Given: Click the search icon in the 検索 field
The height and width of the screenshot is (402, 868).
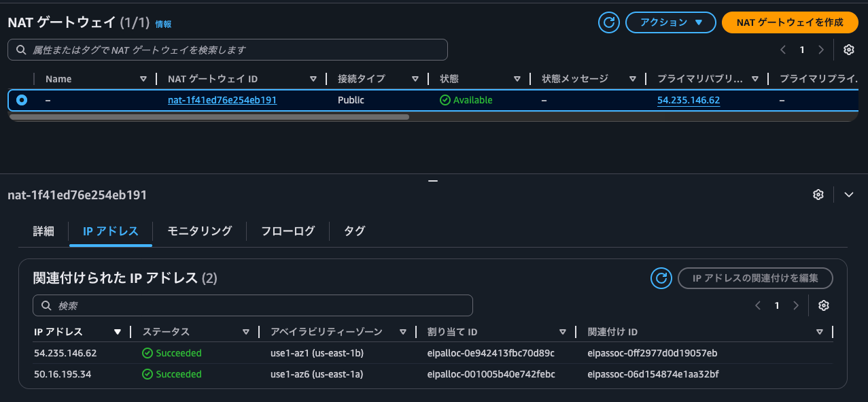Looking at the screenshot, I should [46, 305].
